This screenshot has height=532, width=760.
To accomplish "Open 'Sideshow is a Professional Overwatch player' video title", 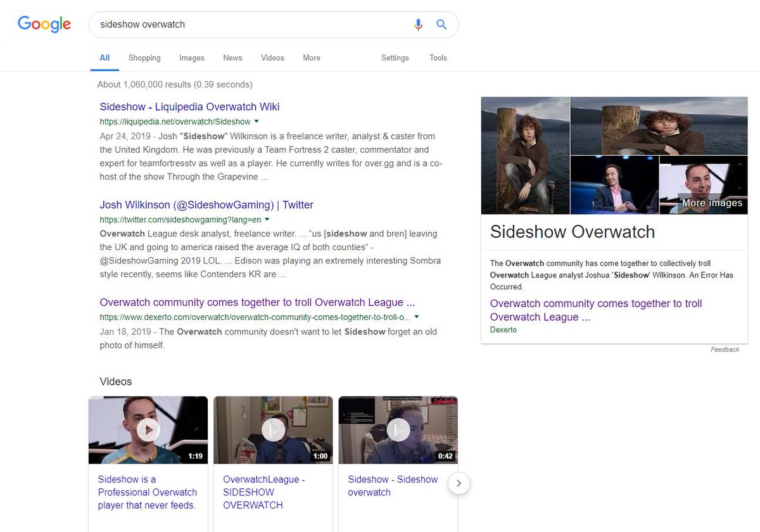I will click(148, 492).
